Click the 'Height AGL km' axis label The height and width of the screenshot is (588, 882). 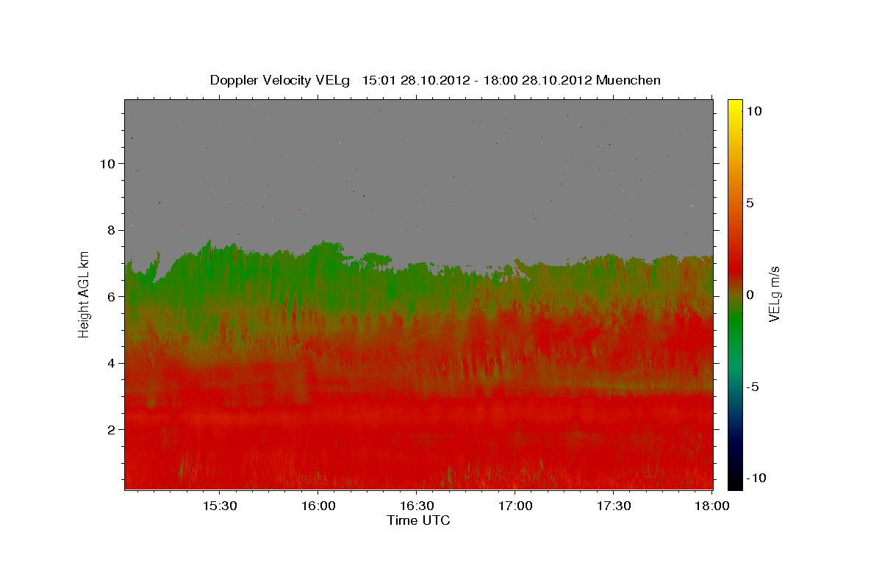point(84,295)
